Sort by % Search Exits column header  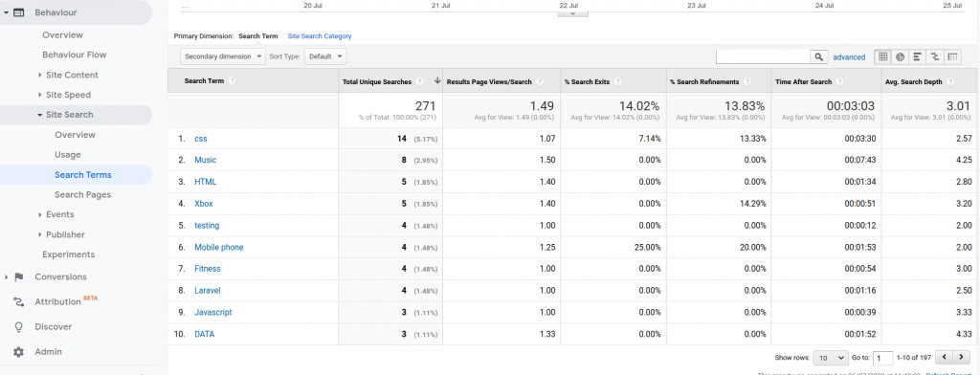(587, 82)
